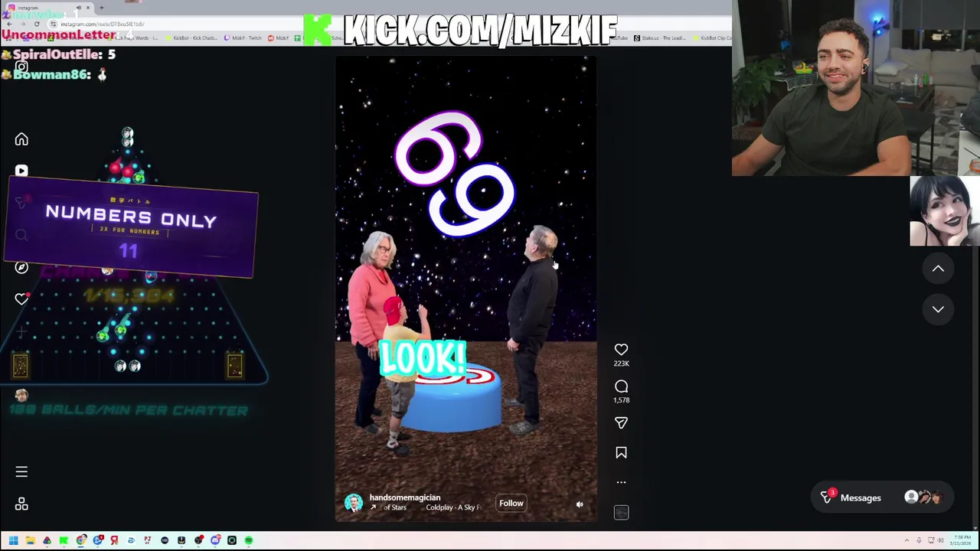Open the reel comments bubble icon

[x=621, y=386]
